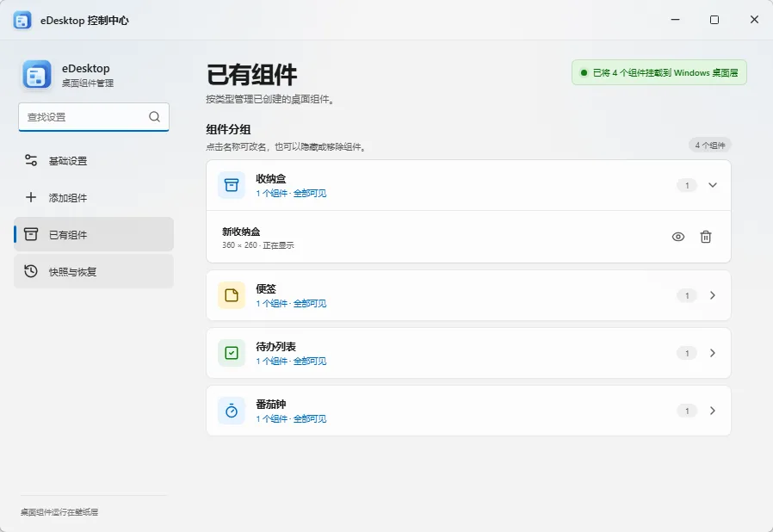Click the 1 个组件 · 全部可见 text under 收纳盒
Viewport: 773px width, 532px height.
pyautogui.click(x=291, y=194)
